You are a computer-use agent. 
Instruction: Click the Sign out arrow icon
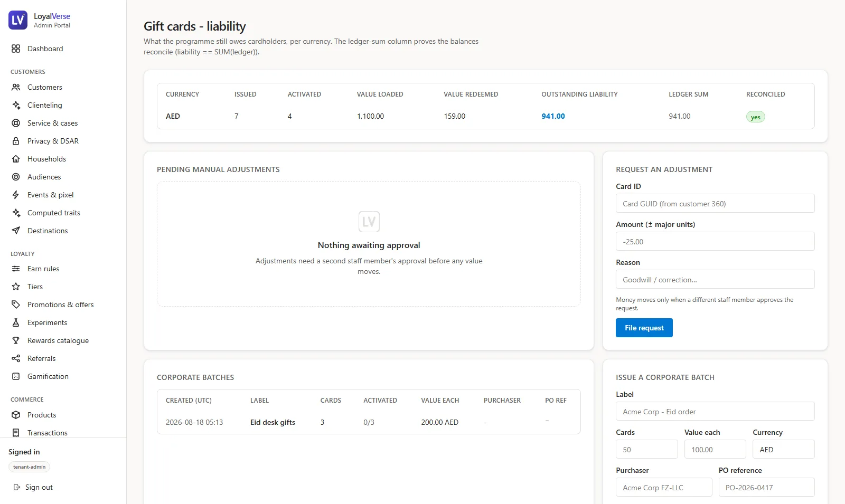click(x=17, y=487)
